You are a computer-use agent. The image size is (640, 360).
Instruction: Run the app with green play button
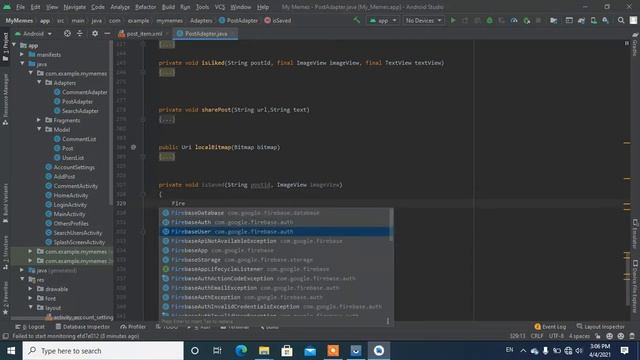tap(453, 20)
